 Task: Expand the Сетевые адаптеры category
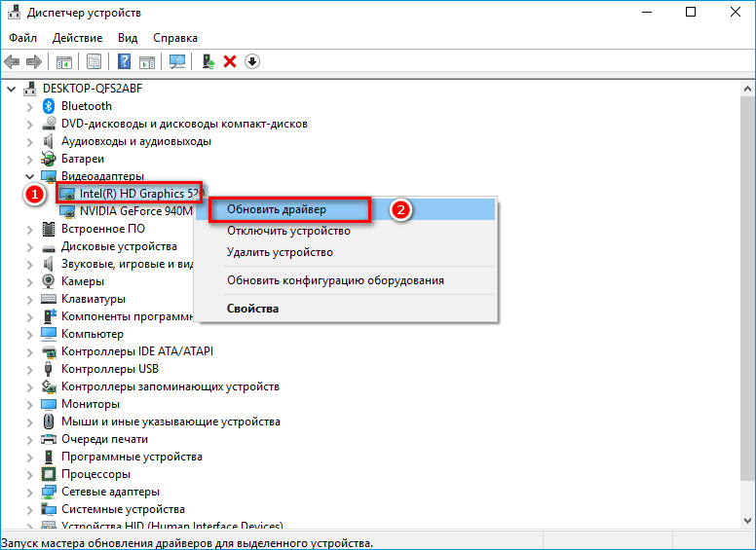tap(29, 492)
